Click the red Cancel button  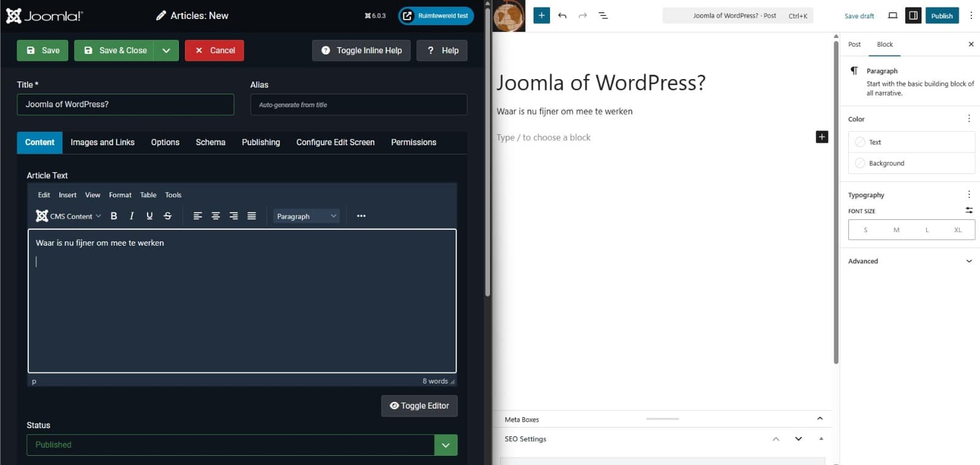point(214,50)
